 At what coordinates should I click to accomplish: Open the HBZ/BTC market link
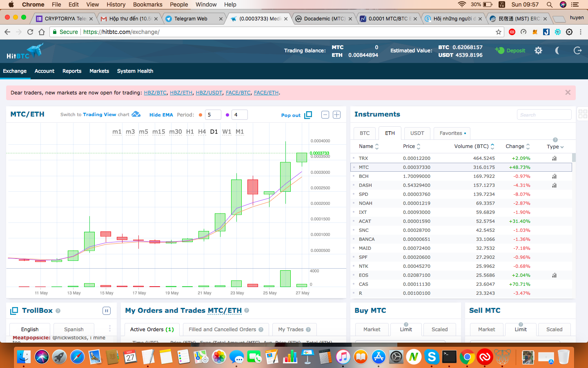[x=155, y=93]
